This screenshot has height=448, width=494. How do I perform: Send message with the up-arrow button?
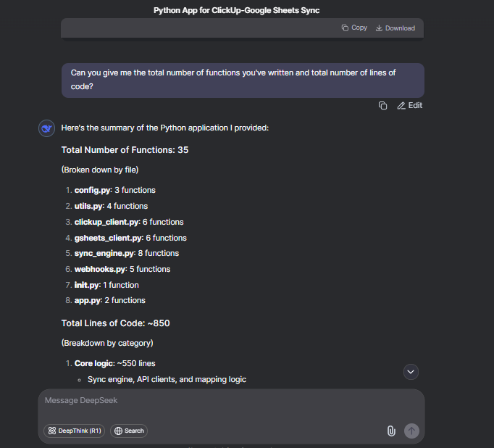[411, 431]
